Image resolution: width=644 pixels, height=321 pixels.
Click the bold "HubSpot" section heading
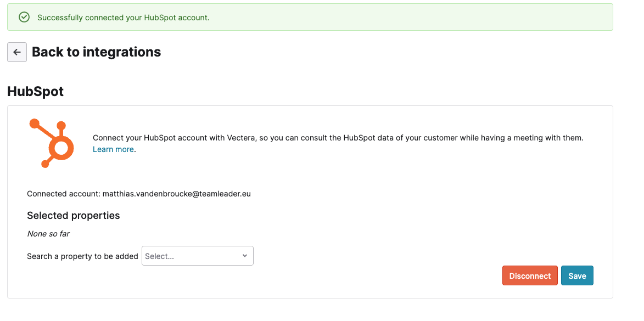click(35, 92)
